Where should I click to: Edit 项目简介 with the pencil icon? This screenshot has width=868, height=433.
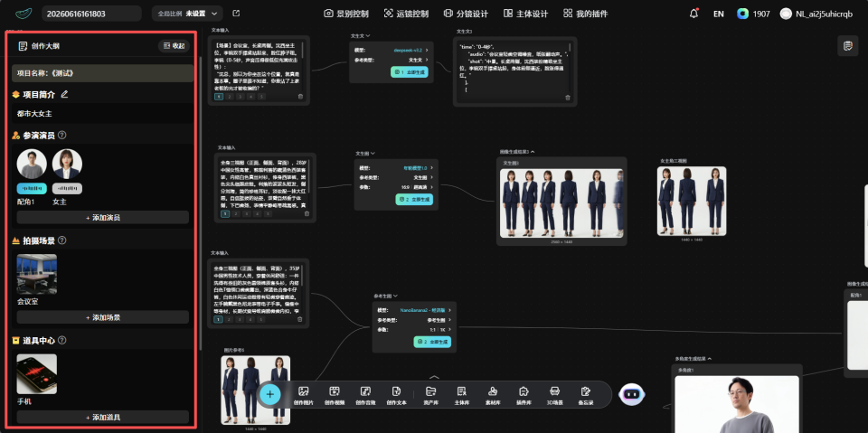pos(64,94)
